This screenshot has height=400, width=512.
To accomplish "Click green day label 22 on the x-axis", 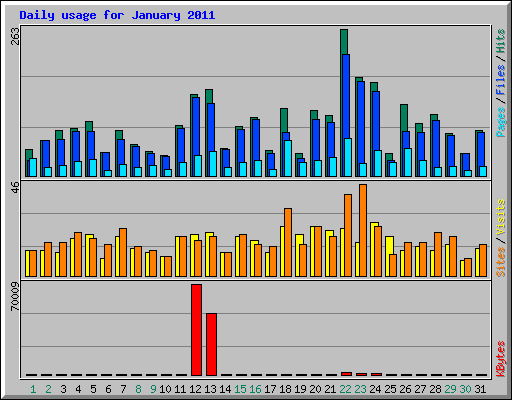I will (345, 389).
